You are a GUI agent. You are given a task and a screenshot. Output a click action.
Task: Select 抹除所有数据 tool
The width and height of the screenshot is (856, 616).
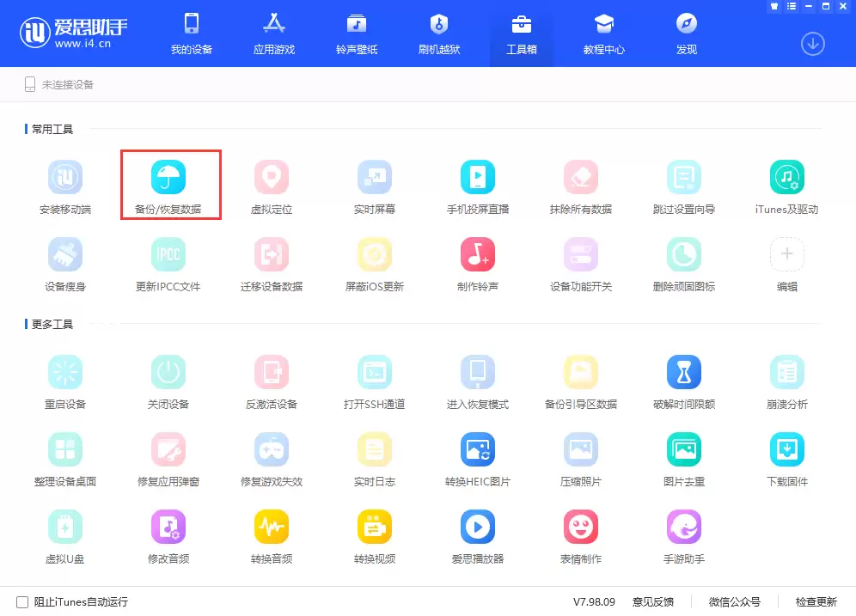click(581, 186)
